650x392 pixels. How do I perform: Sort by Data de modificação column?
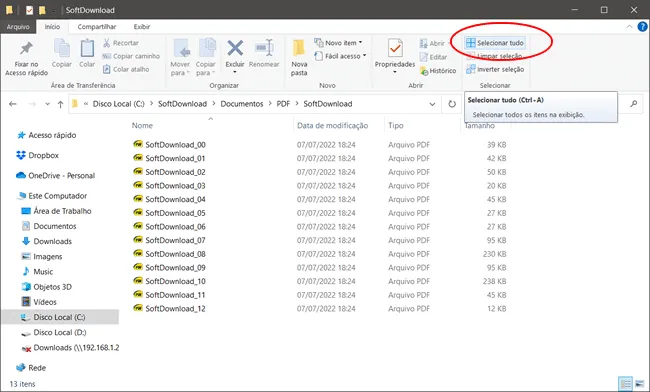[x=332, y=126]
